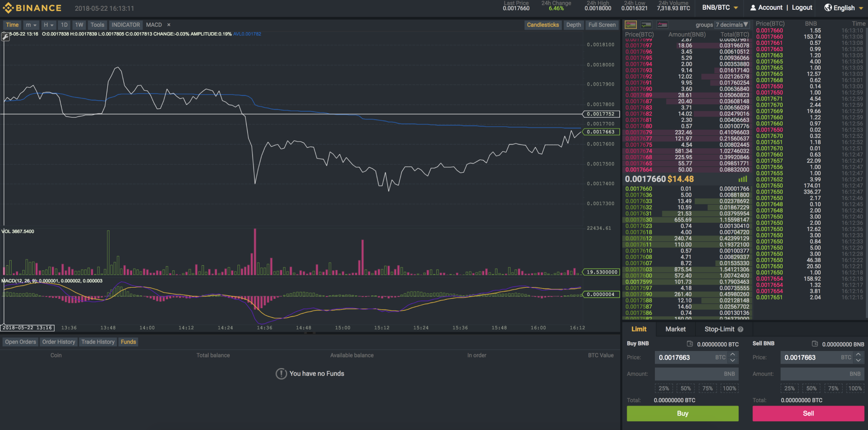Click the wallet icon beside Sell BNB balance
868x430 pixels.
(815, 344)
